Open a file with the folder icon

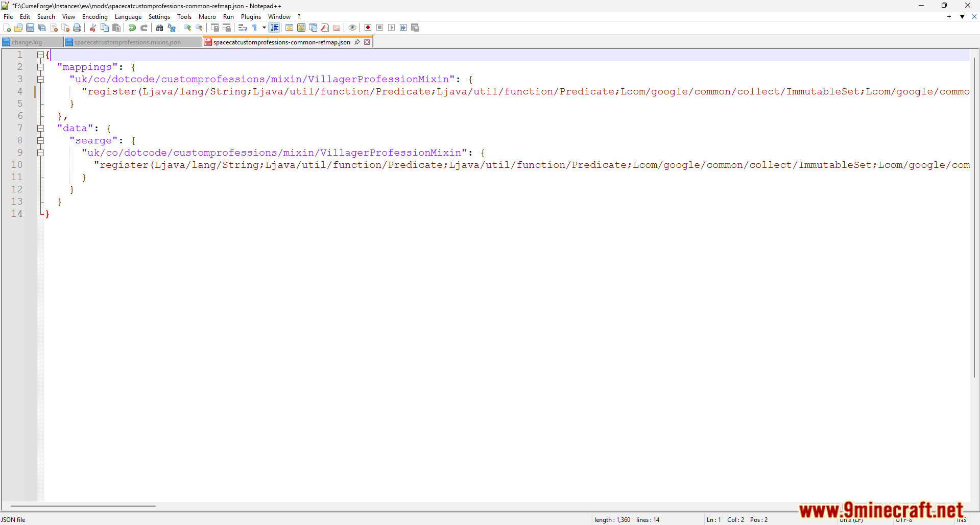(18, 28)
